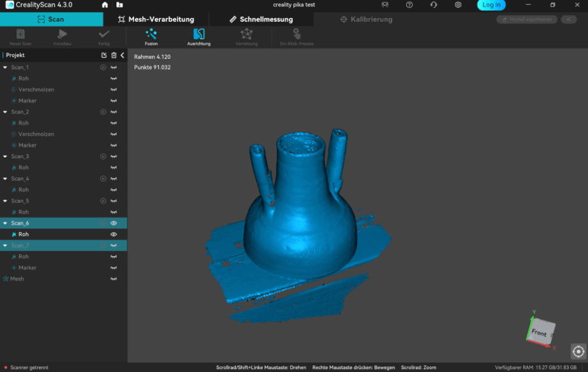Image resolution: width=588 pixels, height=372 pixels.
Task: Click the Log In button
Action: 491,5
